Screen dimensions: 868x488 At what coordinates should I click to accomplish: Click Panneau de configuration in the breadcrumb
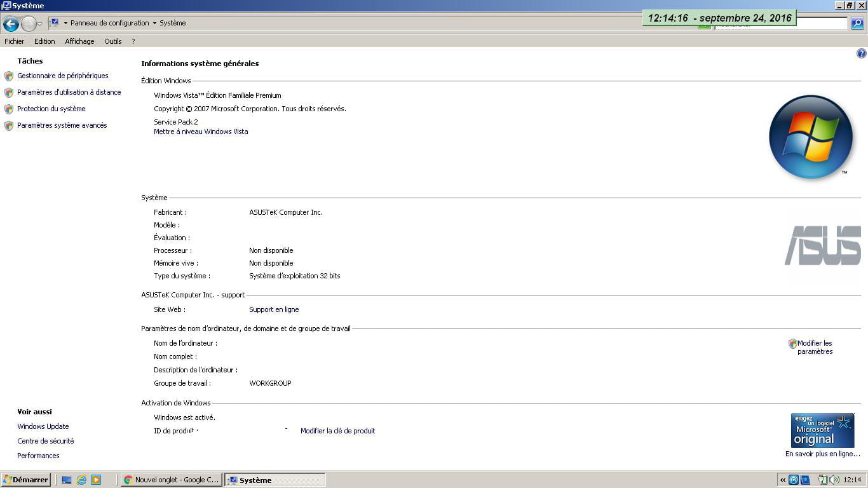pyautogui.click(x=110, y=23)
